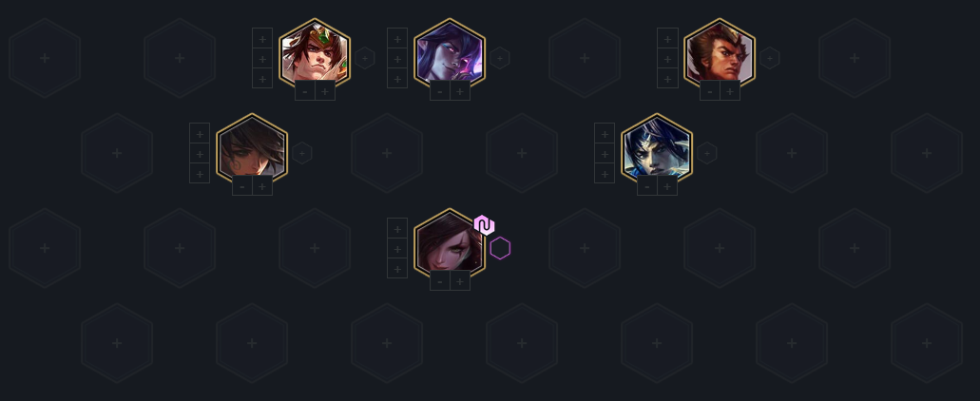Decrease star level of pompadour champion
980x401 pixels.
(710, 90)
